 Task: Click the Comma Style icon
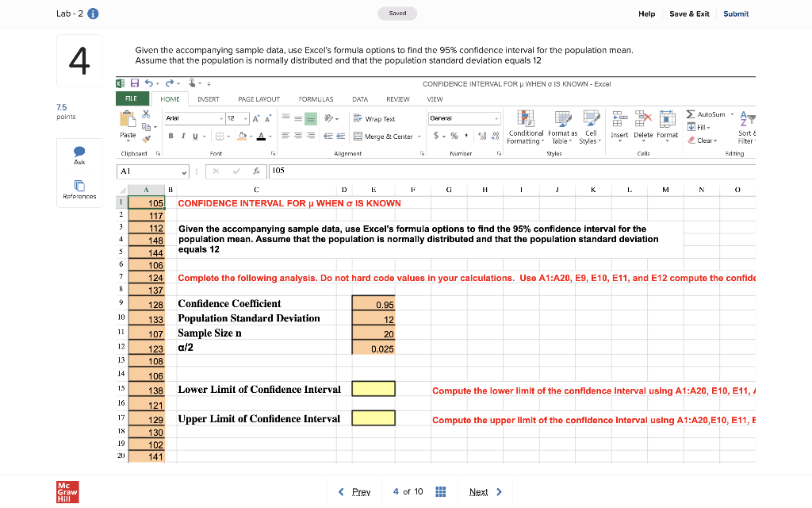coord(466,136)
